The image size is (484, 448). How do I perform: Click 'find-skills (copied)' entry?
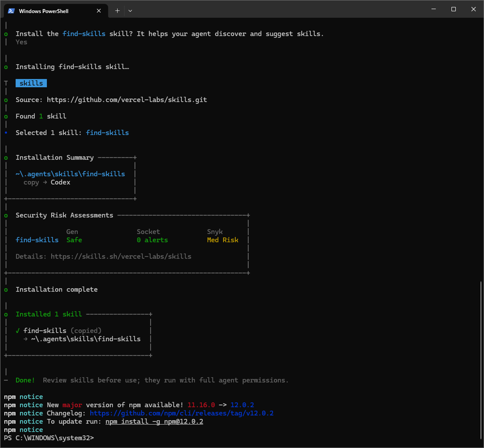[x=62, y=331]
